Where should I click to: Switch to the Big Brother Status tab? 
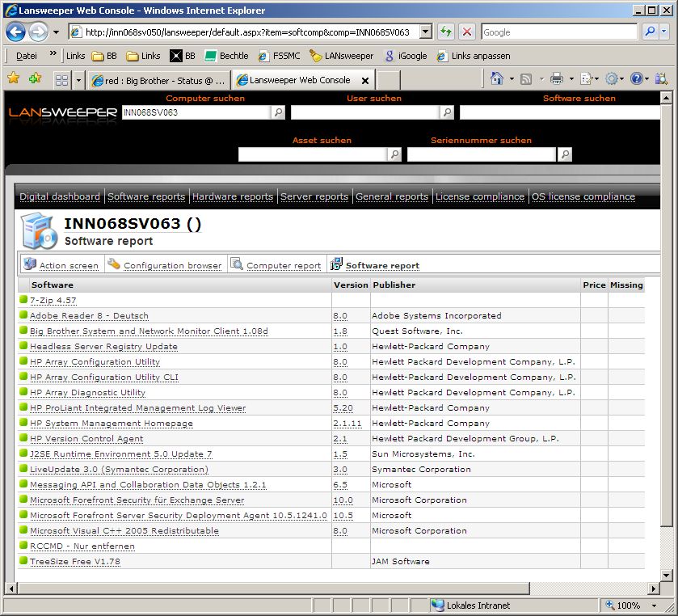tap(158, 80)
